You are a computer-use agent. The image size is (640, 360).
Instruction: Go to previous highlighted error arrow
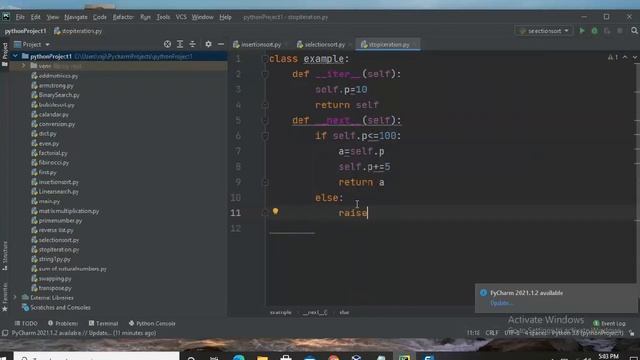click(x=625, y=58)
